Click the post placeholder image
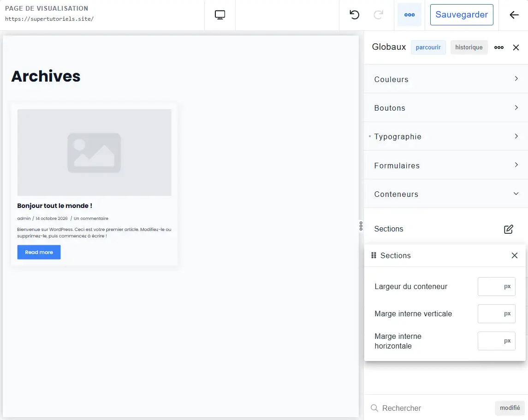Viewport: 528px width, 420px height. click(94, 153)
